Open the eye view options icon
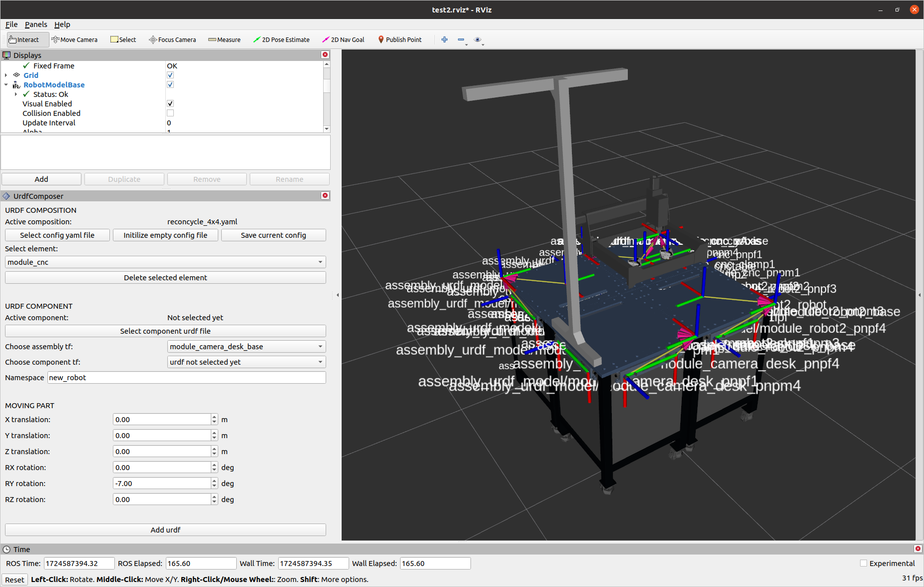Viewport: 924px width, 587px height. point(478,39)
